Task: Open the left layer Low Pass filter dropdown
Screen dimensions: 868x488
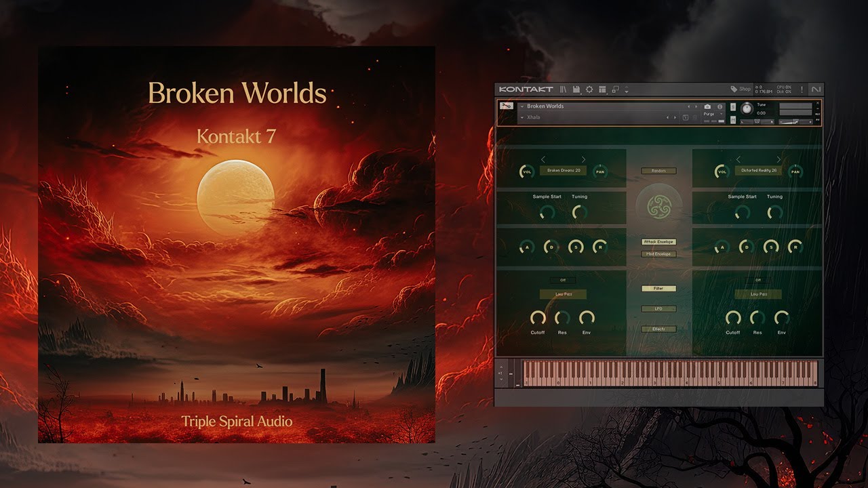Action: (x=563, y=294)
